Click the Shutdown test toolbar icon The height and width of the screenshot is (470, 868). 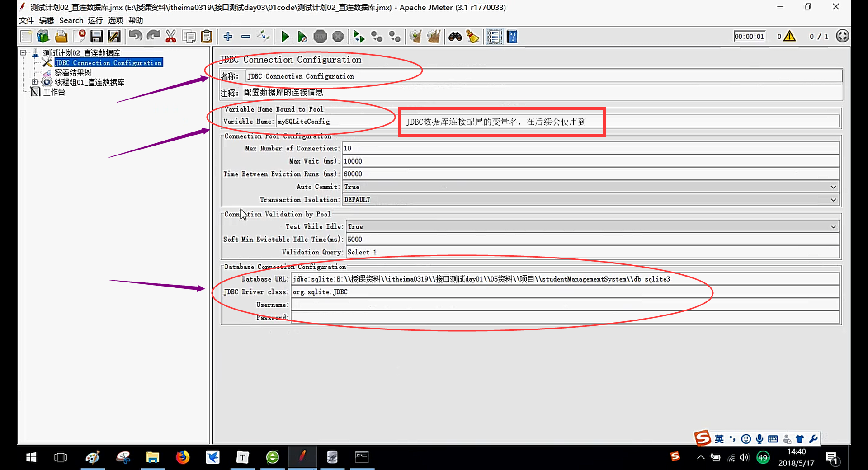(x=338, y=37)
